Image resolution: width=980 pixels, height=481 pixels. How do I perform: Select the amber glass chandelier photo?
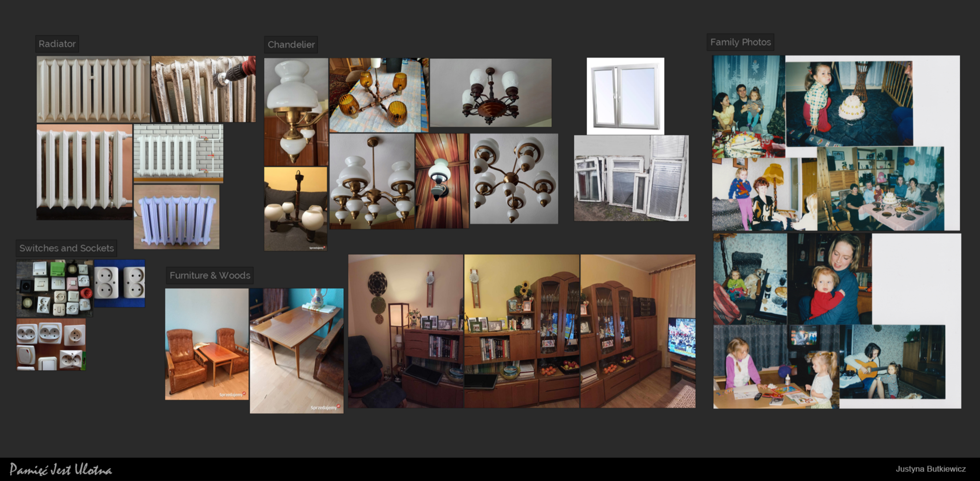pos(378,95)
